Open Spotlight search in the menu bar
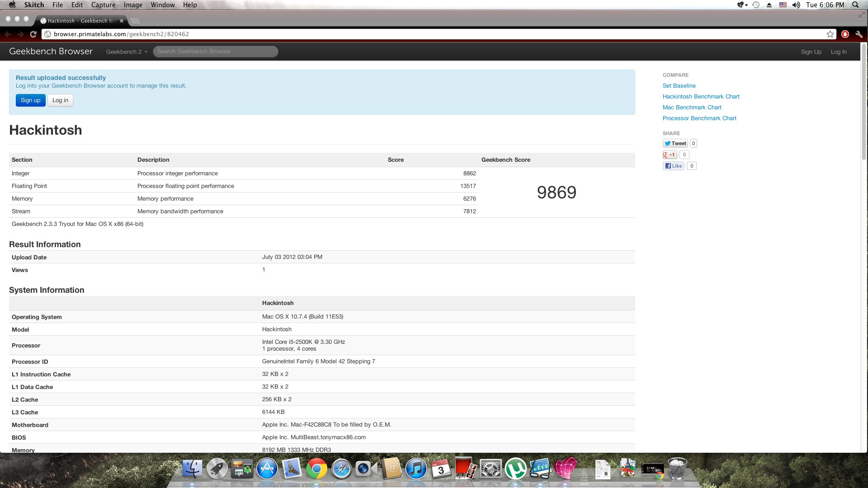 pos(855,5)
